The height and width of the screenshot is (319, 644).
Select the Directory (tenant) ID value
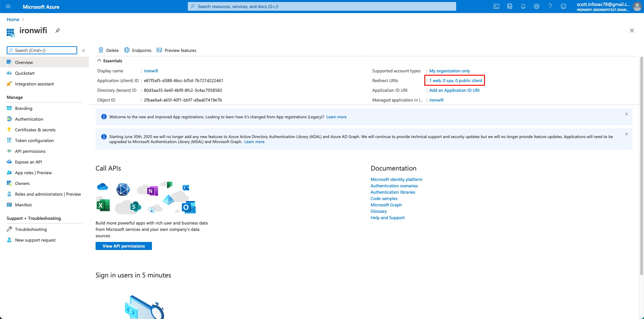(183, 90)
